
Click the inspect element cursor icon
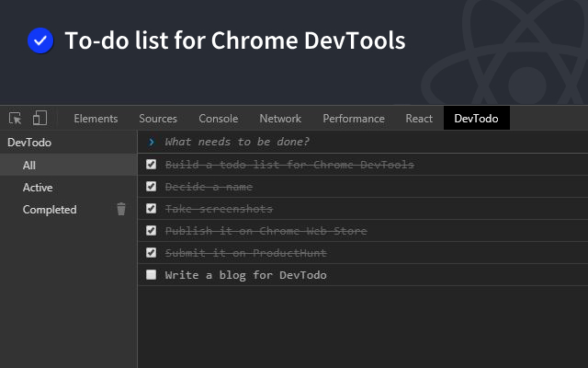point(16,119)
